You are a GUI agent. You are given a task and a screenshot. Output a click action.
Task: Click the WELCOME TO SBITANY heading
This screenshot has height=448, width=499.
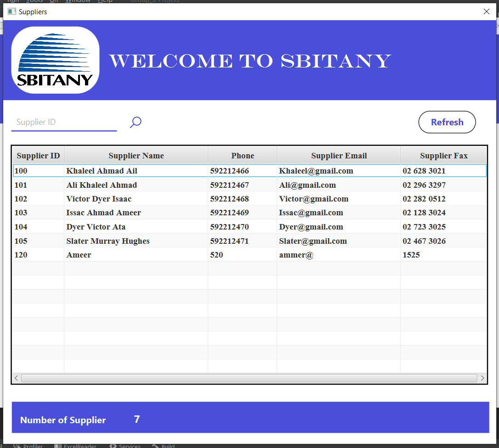pos(250,61)
